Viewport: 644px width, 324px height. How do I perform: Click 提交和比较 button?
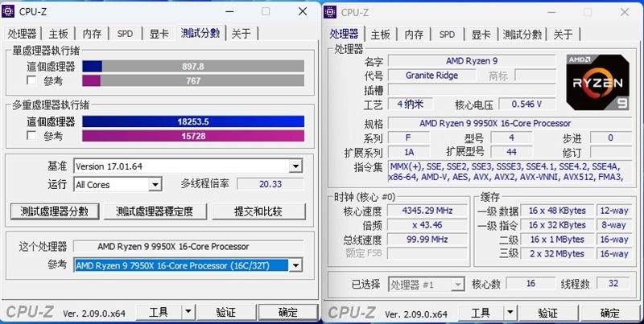click(x=258, y=211)
